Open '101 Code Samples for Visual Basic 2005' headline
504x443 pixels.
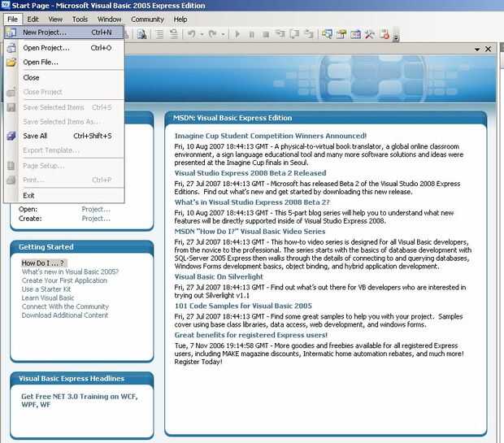[243, 306]
